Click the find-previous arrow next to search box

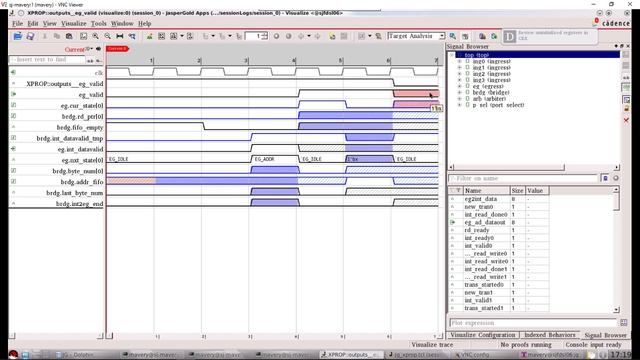coord(90,60)
